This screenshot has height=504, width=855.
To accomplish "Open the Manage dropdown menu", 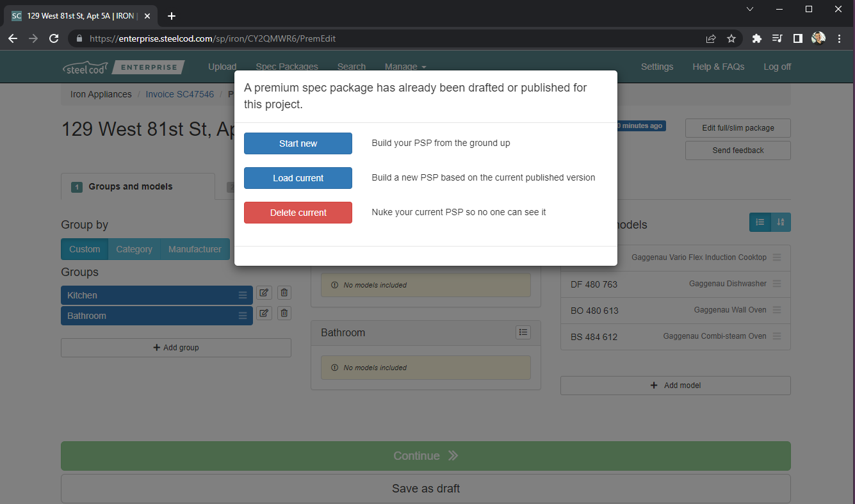I will 405,67.
